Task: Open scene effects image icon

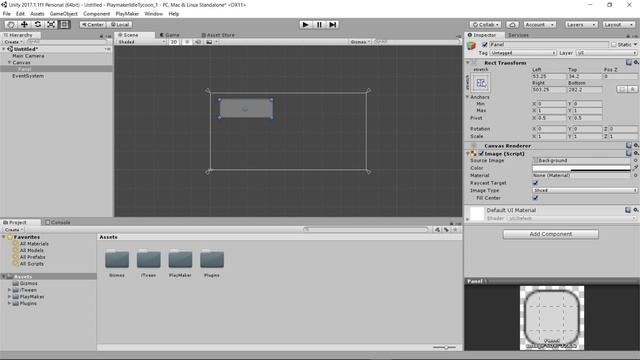Action: coord(209,42)
